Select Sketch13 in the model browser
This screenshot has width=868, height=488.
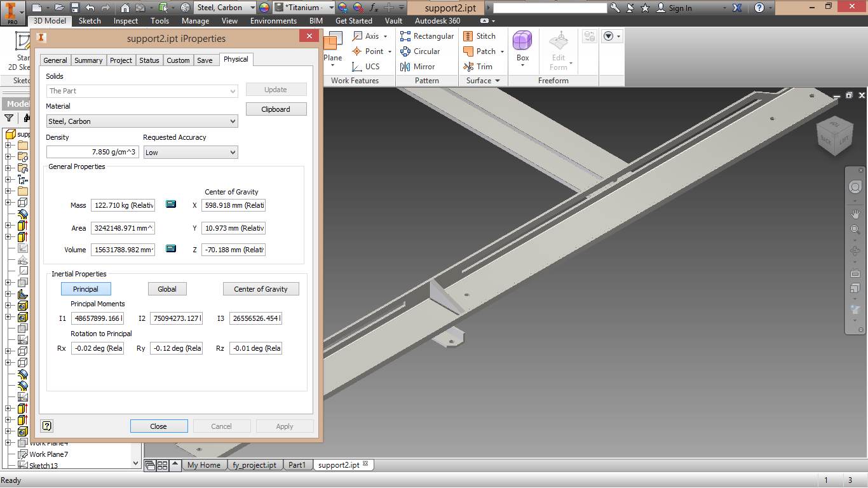pos(43,466)
